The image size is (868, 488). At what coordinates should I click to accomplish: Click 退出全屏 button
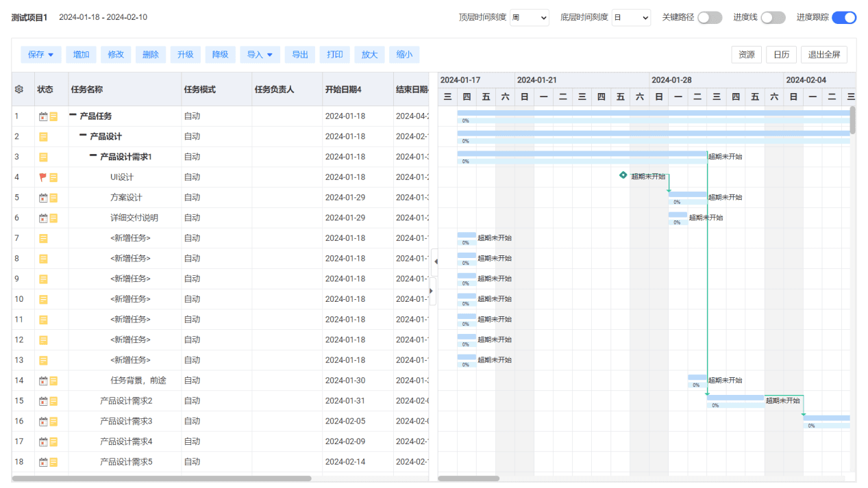coord(824,55)
